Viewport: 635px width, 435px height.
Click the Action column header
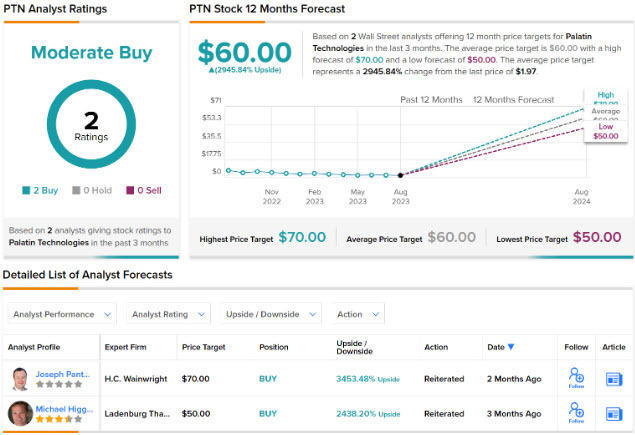(x=436, y=347)
